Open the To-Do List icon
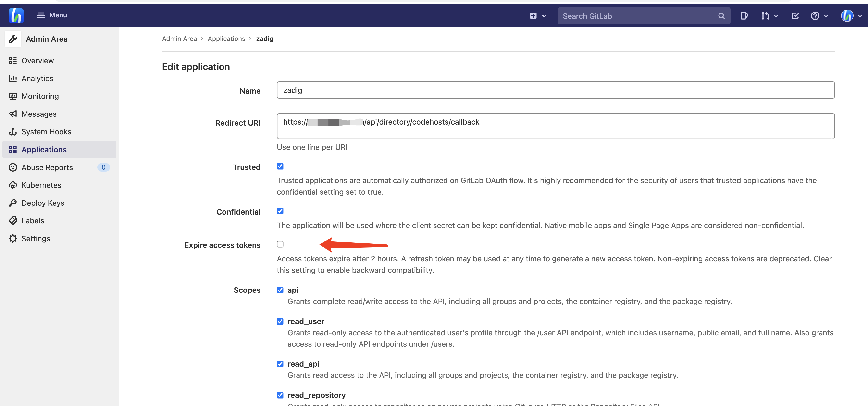Image resolution: width=868 pixels, height=406 pixels. point(795,15)
